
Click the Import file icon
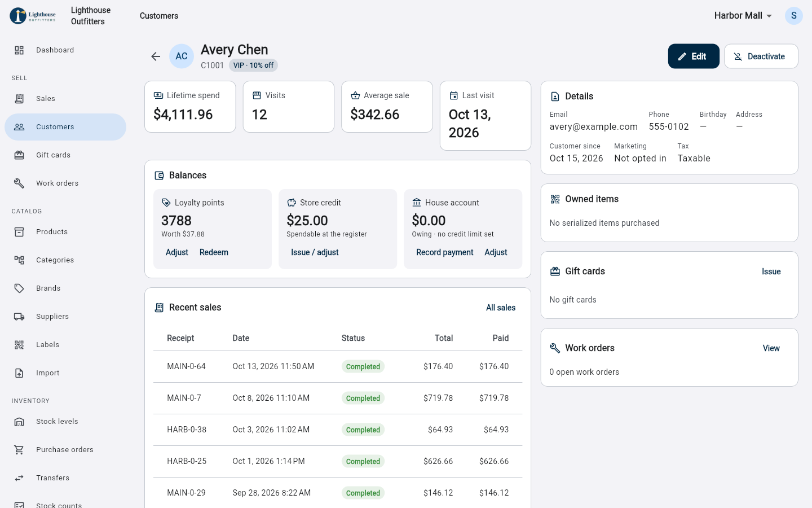[19, 373]
